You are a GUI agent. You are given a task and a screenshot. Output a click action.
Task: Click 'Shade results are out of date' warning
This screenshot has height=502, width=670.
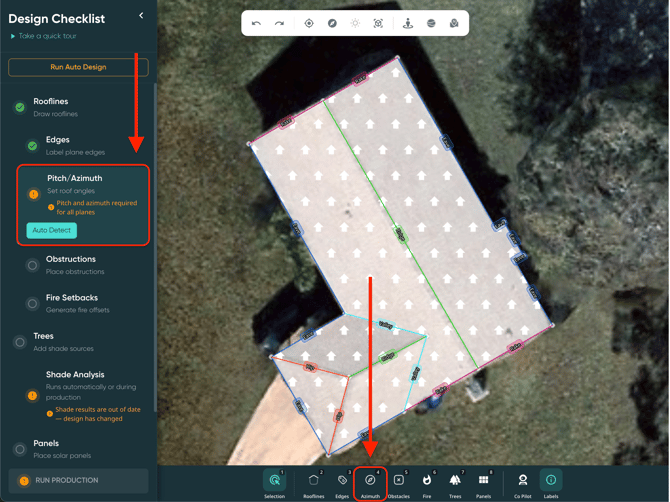tap(97, 414)
